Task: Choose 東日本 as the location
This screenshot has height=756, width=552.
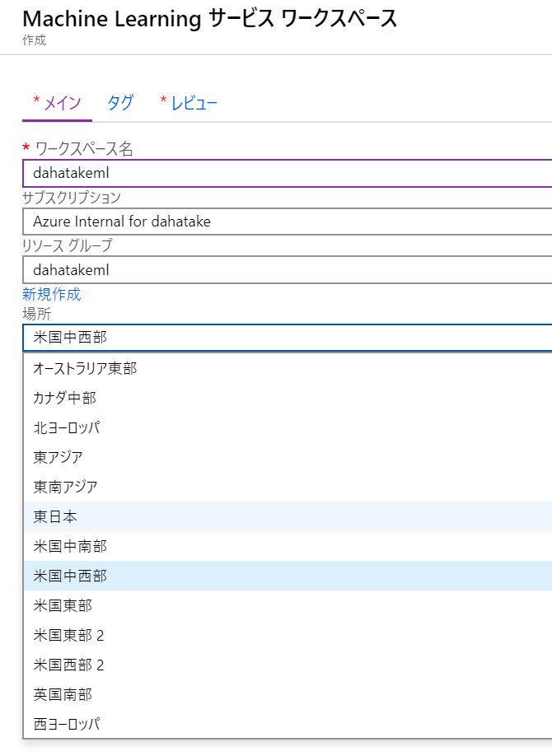Action: pos(288,517)
